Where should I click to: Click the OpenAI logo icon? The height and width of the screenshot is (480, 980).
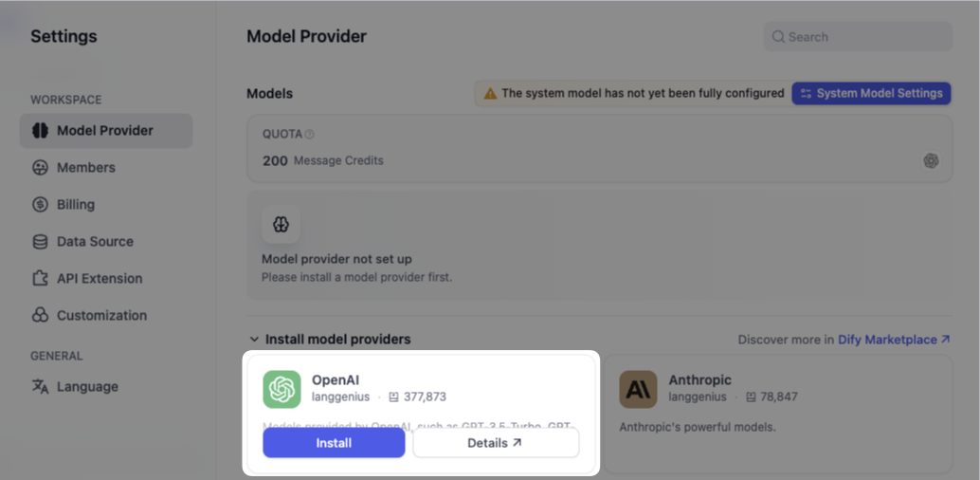pyautogui.click(x=281, y=389)
